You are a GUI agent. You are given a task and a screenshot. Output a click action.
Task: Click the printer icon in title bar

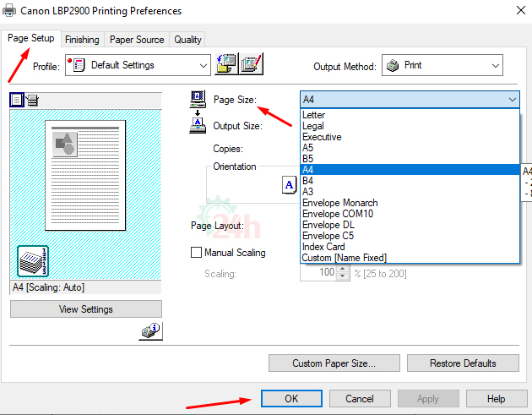pyautogui.click(x=9, y=10)
